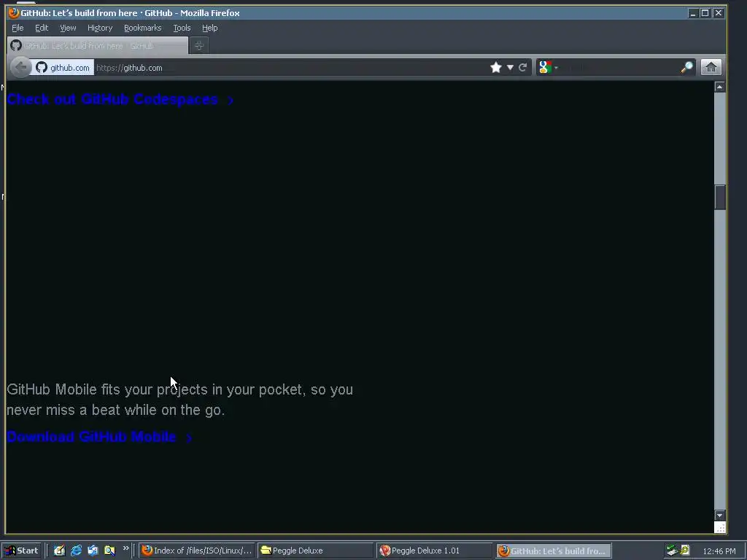Image resolution: width=747 pixels, height=560 pixels.
Task: Click the vertical scrollbar thumb
Action: (719, 197)
